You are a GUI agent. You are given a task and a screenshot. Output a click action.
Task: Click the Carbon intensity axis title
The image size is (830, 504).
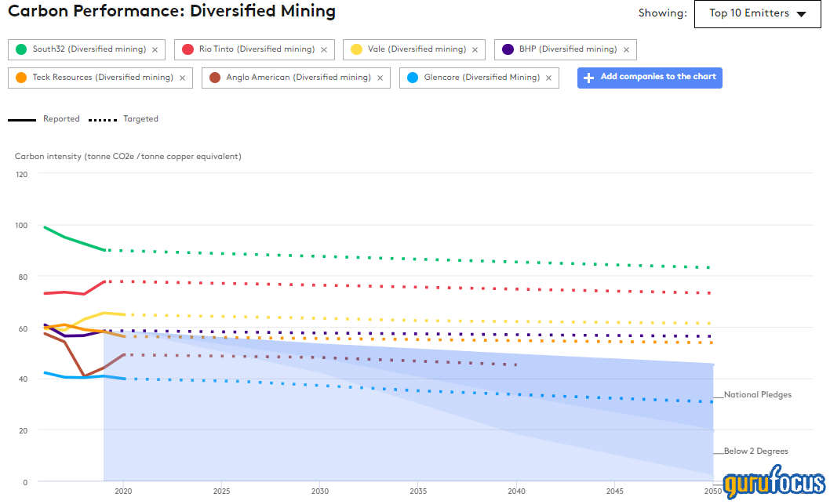[128, 157]
